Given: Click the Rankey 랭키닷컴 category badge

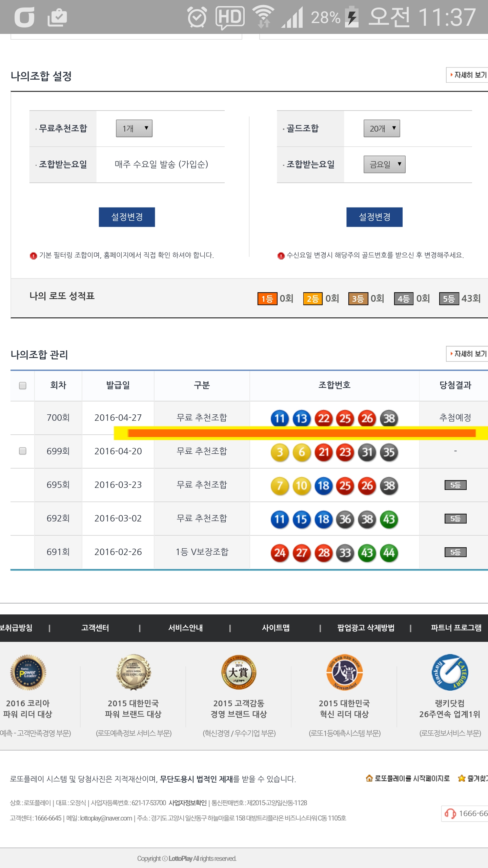Looking at the screenshot, I should tap(450, 672).
